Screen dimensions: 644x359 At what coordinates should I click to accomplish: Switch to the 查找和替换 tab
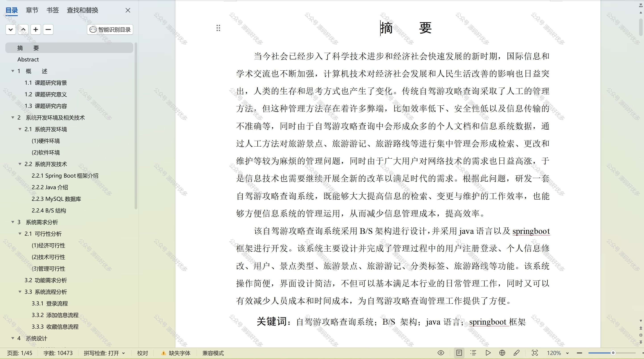pyautogui.click(x=83, y=10)
